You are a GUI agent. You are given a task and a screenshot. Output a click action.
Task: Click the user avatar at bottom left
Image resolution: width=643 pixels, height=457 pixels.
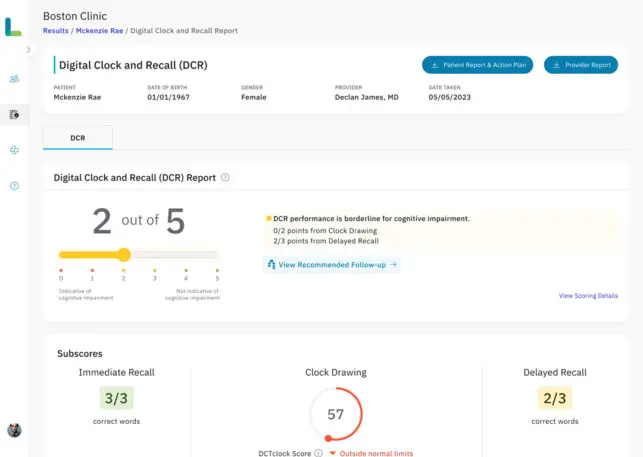pyautogui.click(x=14, y=430)
